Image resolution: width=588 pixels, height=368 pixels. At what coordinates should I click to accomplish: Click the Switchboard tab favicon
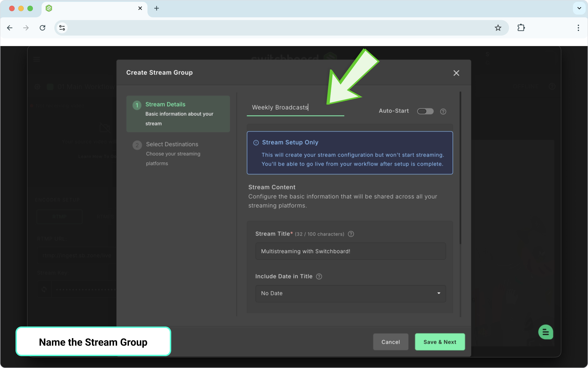click(49, 8)
